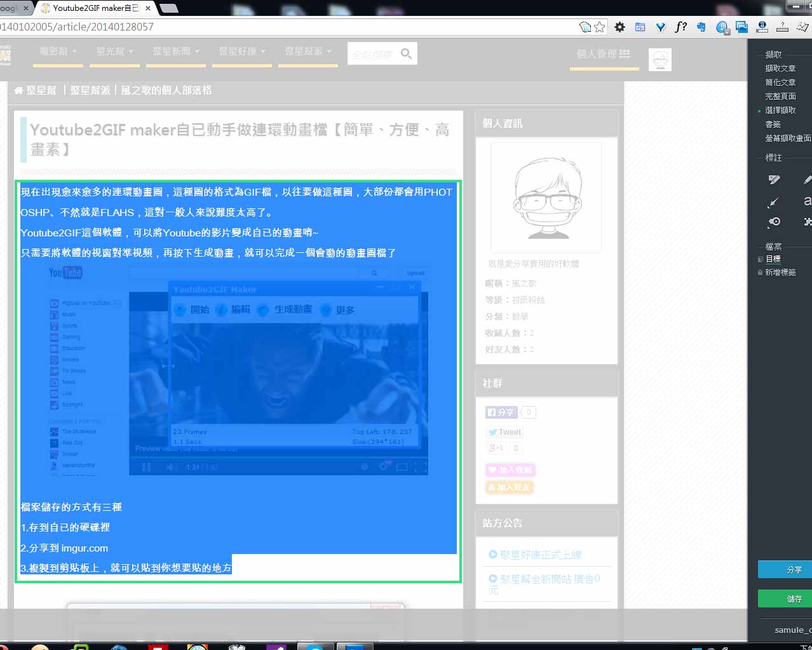812x650 pixels.
Task: Click the '暱稱：風之歌' profile line
Action: tap(511, 283)
